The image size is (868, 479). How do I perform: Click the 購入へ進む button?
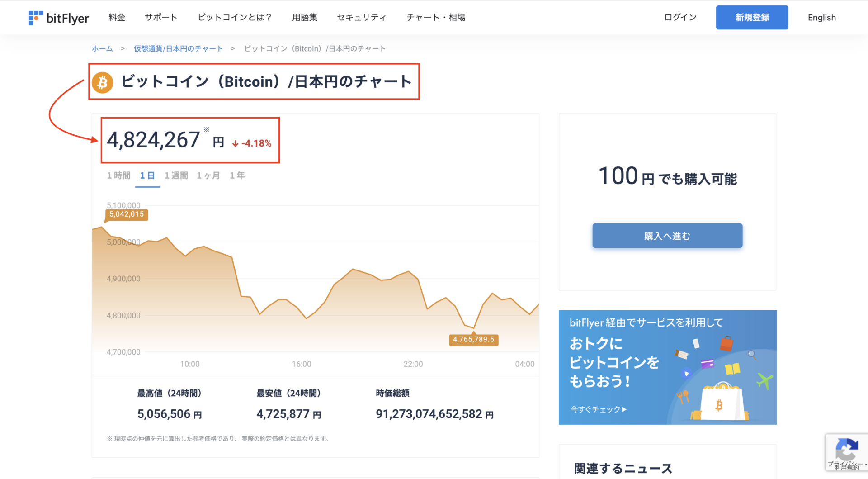667,236
